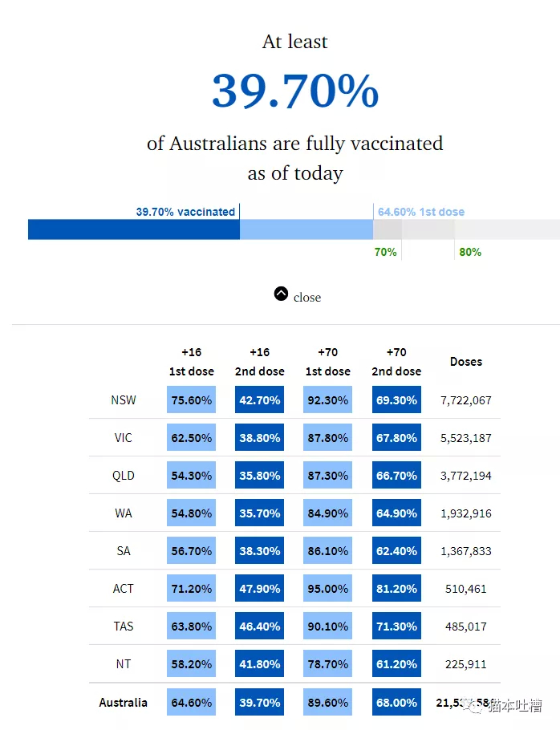The height and width of the screenshot is (730, 560).
Task: Click the dark blue vaccinated progress bar
Action: pyautogui.click(x=134, y=229)
